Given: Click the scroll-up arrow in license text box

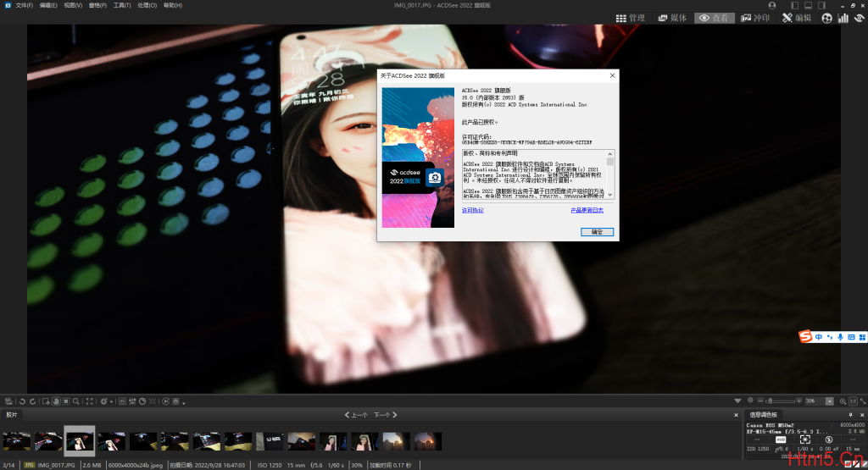Looking at the screenshot, I should pos(610,154).
